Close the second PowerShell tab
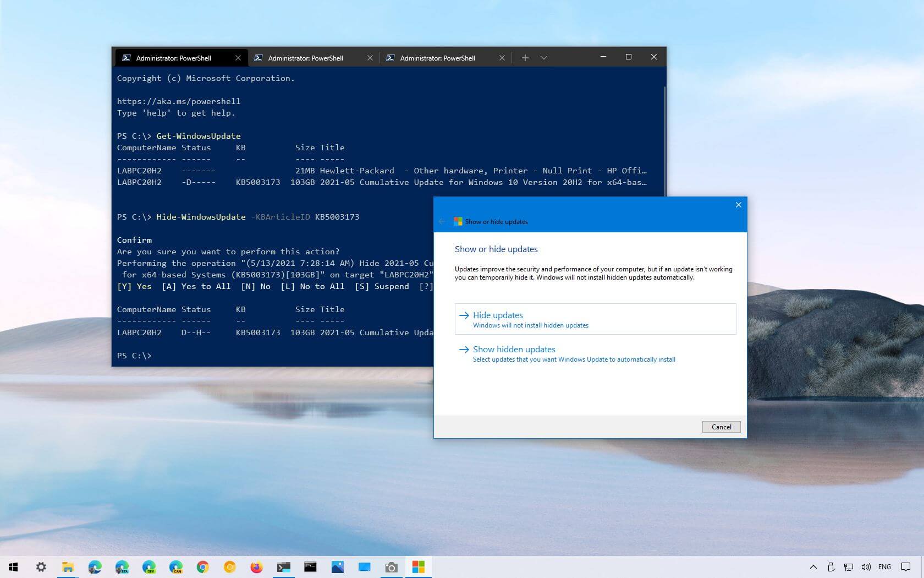This screenshot has width=924, height=578. (x=370, y=58)
